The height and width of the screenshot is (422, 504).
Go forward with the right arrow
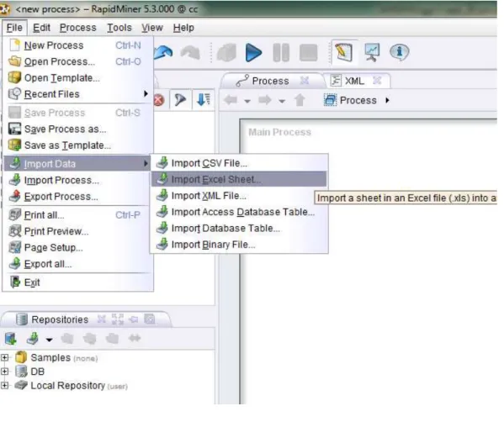click(x=265, y=100)
